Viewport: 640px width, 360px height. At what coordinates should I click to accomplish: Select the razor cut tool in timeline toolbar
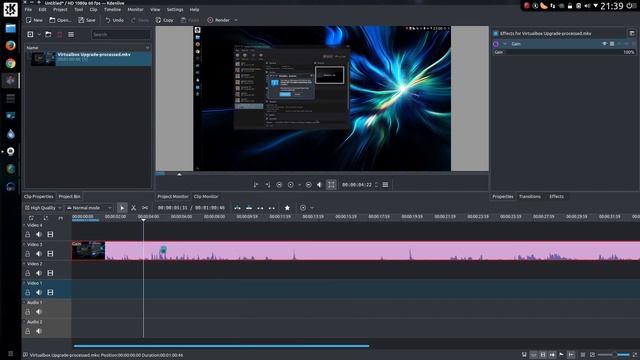[133, 208]
